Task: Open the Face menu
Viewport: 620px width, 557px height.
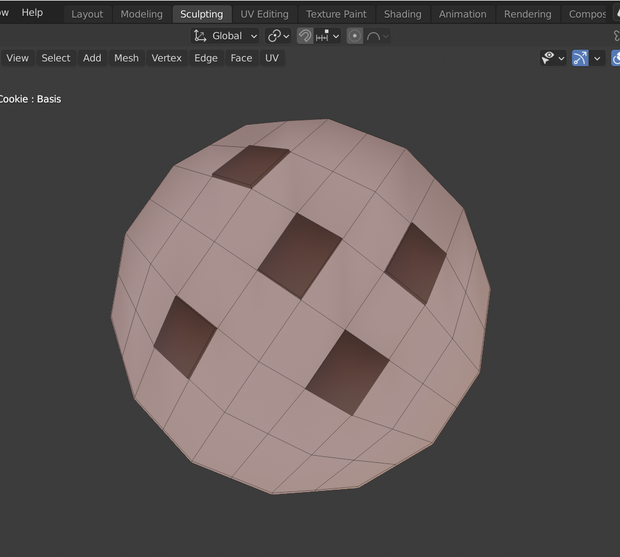Action: pos(241,58)
